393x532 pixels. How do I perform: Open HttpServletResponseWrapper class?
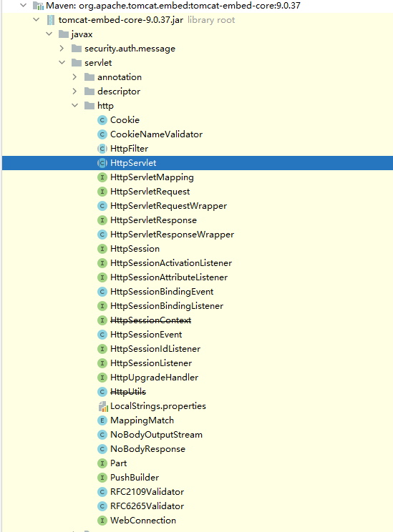pyautogui.click(x=173, y=235)
